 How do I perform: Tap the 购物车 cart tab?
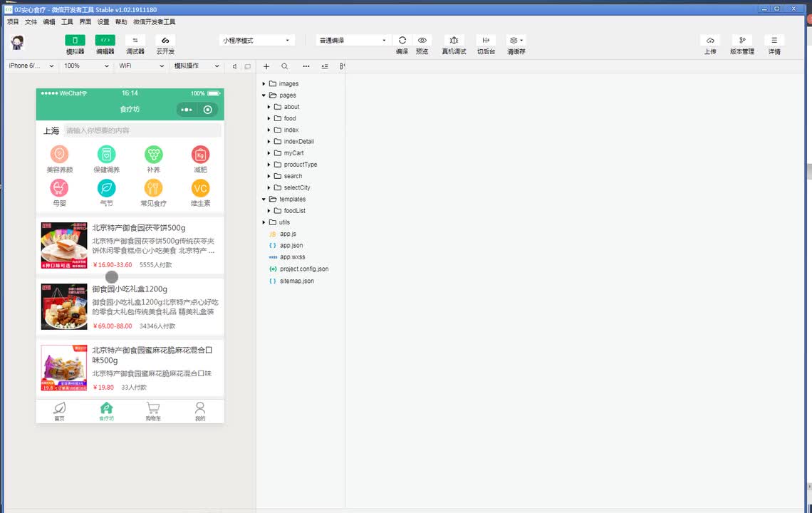click(153, 411)
